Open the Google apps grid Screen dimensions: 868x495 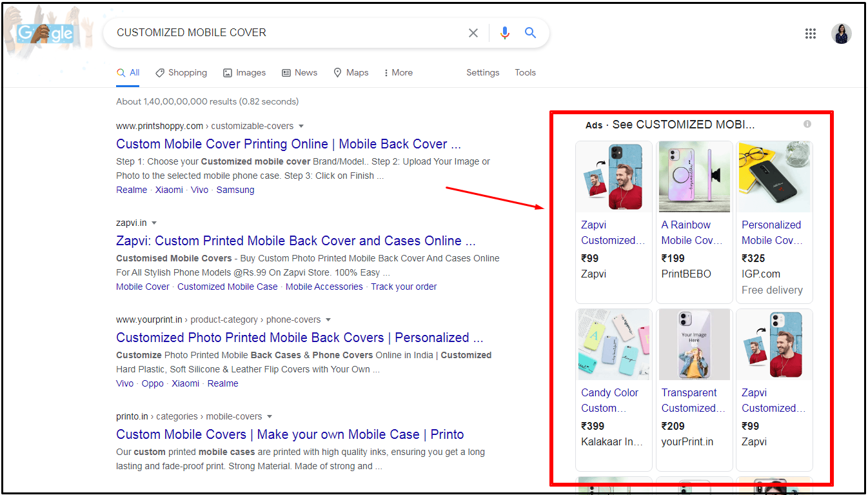pos(811,34)
